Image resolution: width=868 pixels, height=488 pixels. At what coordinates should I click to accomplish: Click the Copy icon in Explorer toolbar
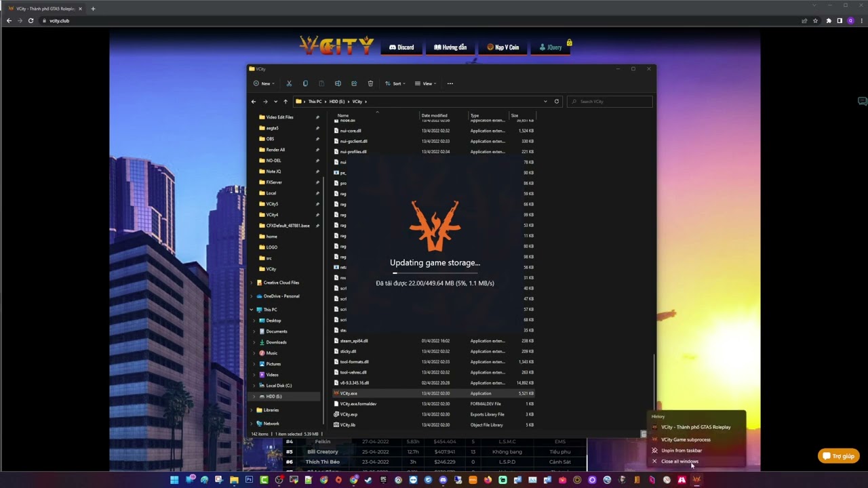[x=305, y=83]
